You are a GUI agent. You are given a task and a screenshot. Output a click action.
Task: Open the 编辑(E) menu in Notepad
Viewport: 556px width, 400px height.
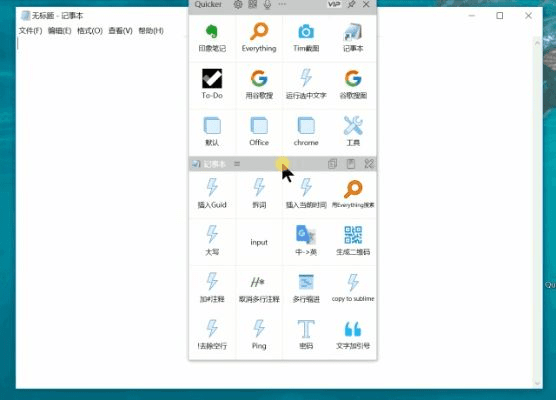coord(60,31)
